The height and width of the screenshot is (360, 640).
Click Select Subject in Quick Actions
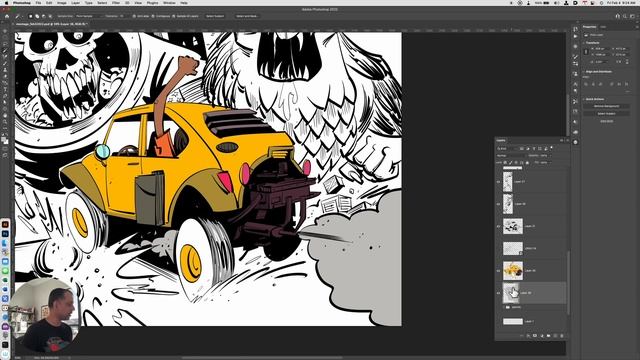tap(606, 113)
